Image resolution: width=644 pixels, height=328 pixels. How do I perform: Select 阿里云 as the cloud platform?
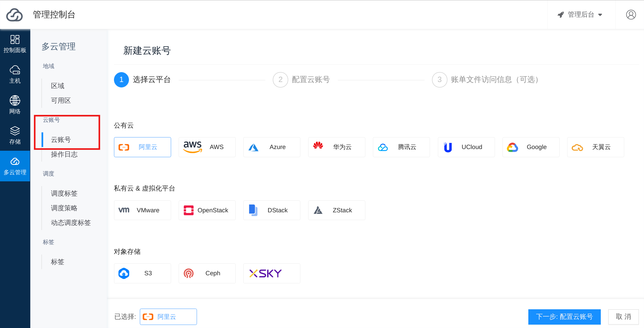(x=142, y=147)
